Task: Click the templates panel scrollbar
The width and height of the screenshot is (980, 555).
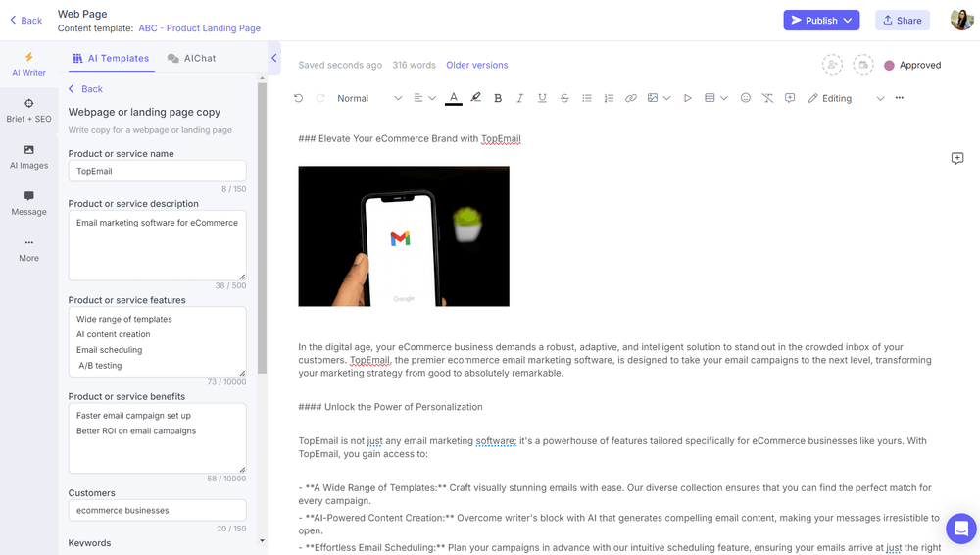Action: (x=262, y=228)
